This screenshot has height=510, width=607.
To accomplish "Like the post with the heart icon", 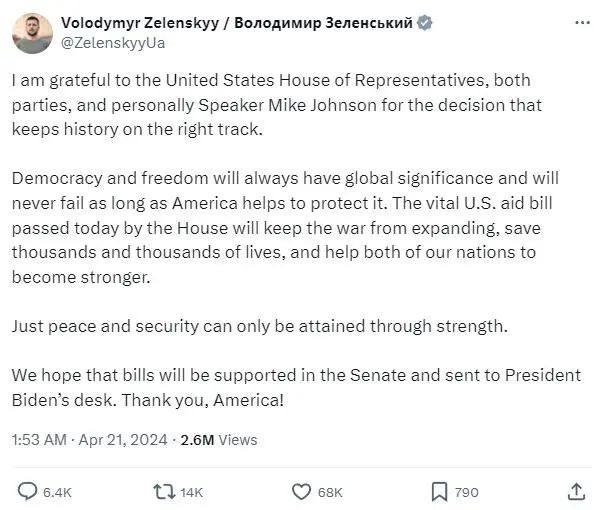I will point(301,491).
